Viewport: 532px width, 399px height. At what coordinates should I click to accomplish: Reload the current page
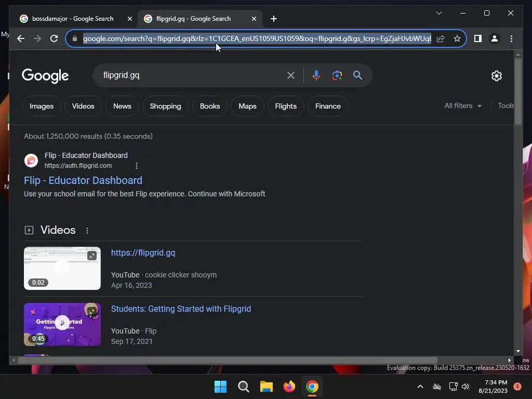[54, 38]
